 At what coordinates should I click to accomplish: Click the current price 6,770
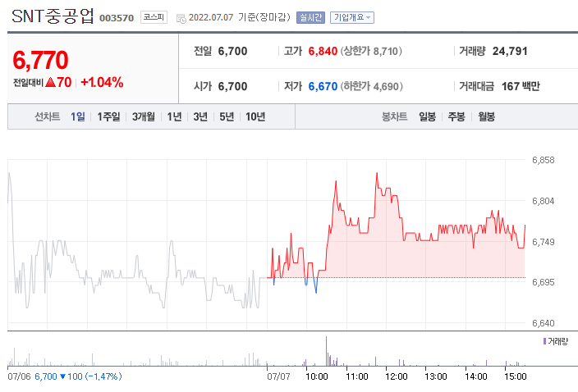40,61
